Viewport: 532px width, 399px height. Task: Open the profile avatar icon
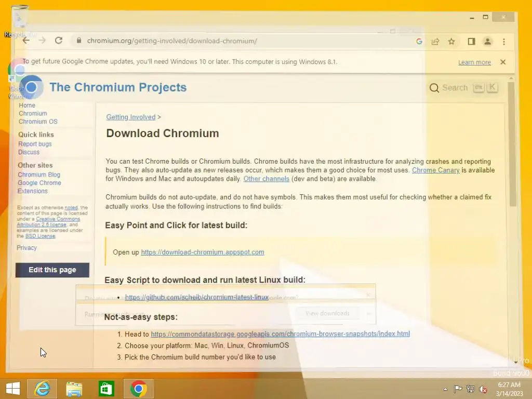coord(487,42)
